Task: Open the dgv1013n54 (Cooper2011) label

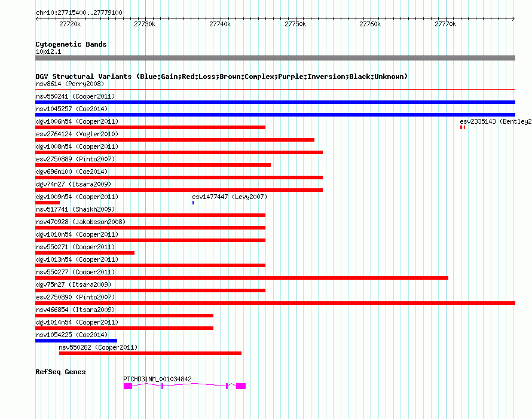Action: click(77, 259)
